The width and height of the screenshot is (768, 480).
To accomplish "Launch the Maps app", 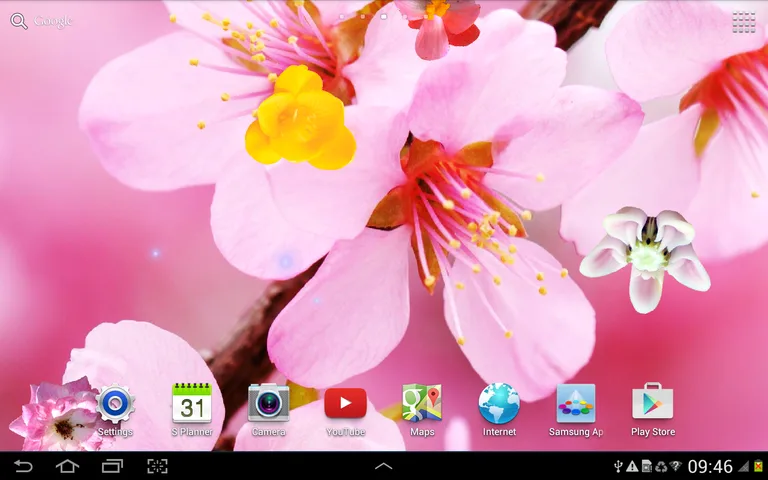I will pos(422,410).
